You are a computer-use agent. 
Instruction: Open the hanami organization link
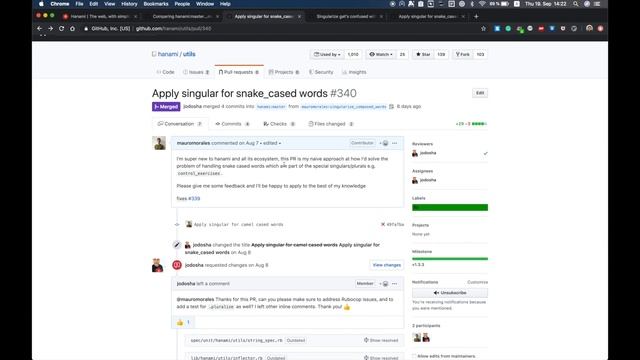[168, 54]
